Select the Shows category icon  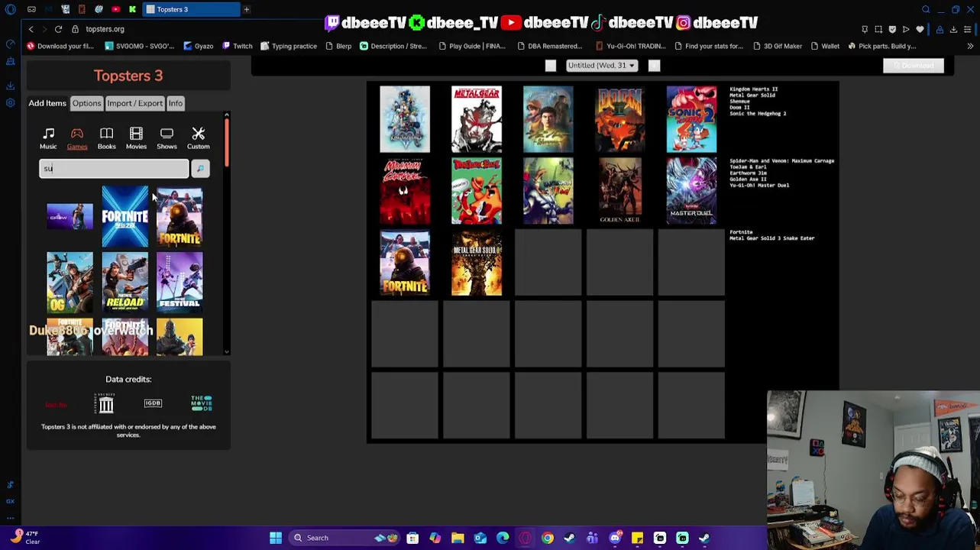[x=167, y=138]
